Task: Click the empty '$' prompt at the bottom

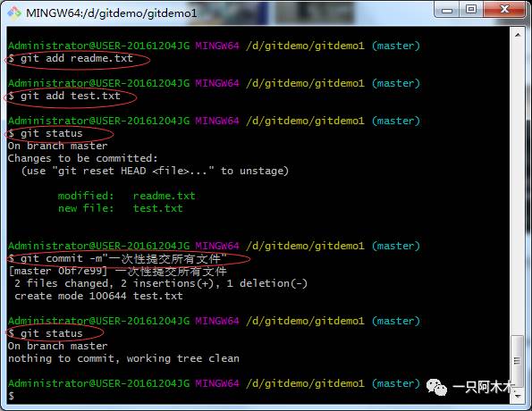Action: [x=12, y=396]
